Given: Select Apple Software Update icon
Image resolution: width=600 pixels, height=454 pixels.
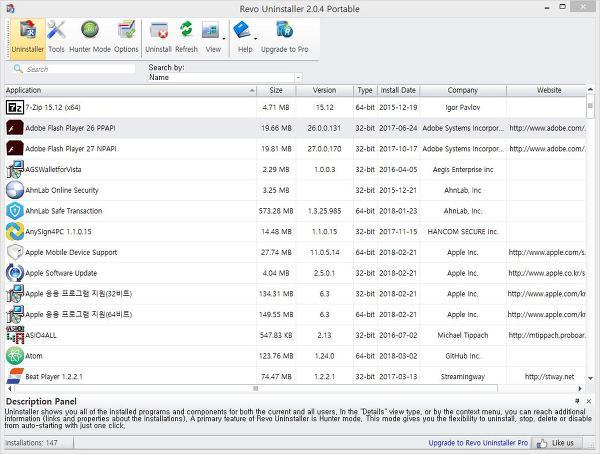Looking at the screenshot, I should [x=15, y=273].
